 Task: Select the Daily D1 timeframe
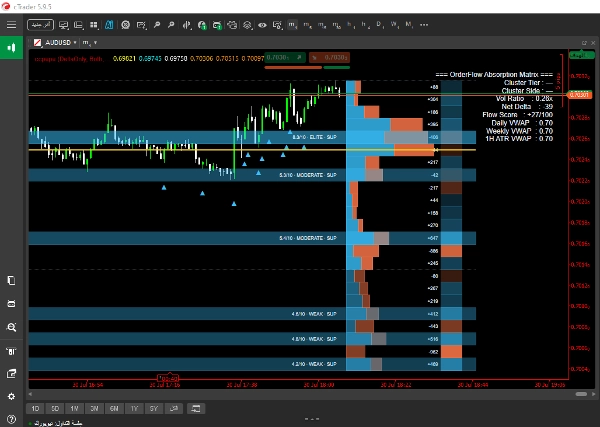coord(380,25)
